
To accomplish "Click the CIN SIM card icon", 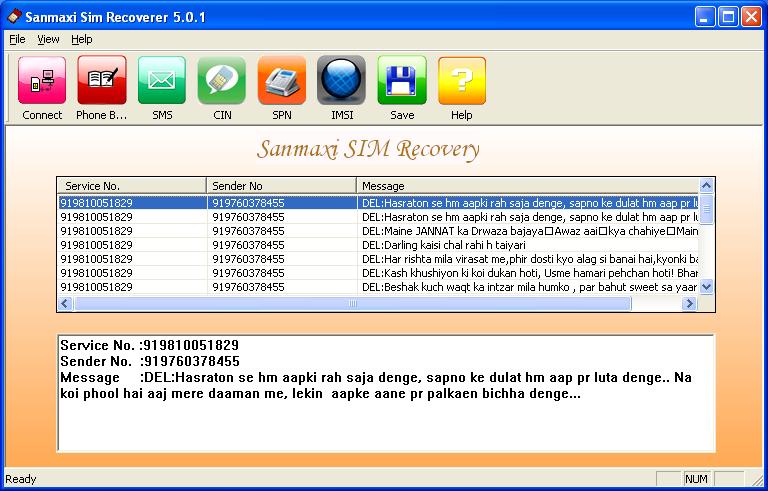I will click(x=222, y=81).
